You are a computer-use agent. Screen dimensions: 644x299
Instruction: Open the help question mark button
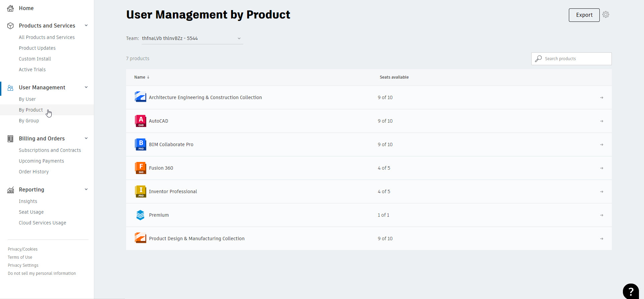click(x=631, y=291)
